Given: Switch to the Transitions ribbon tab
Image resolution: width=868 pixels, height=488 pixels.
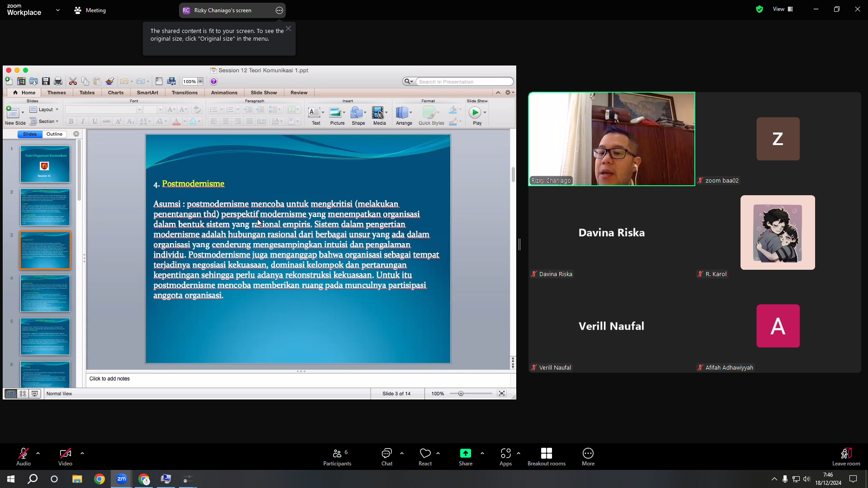Looking at the screenshot, I should click(x=184, y=93).
